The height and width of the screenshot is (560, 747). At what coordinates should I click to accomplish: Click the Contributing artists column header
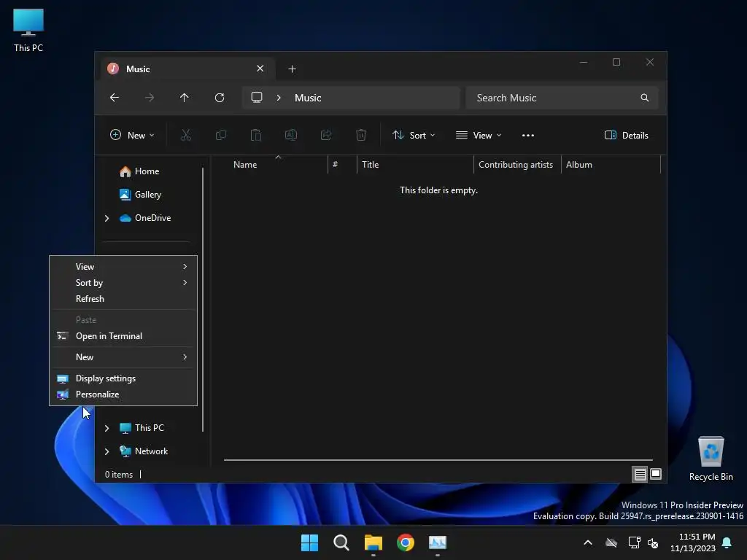(517, 165)
